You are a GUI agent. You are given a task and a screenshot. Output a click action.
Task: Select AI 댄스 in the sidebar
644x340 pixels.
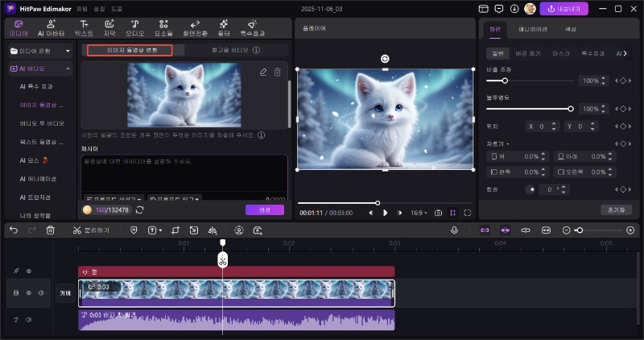click(x=33, y=160)
